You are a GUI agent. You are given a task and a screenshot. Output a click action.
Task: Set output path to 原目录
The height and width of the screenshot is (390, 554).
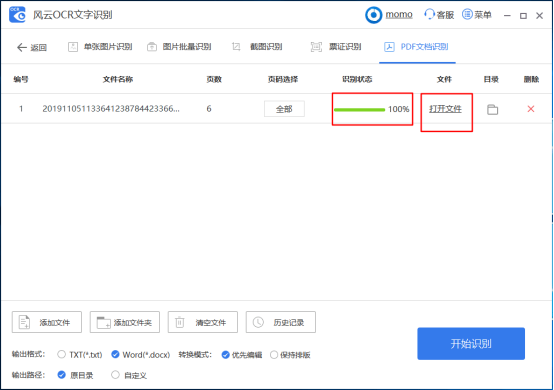pos(75,375)
